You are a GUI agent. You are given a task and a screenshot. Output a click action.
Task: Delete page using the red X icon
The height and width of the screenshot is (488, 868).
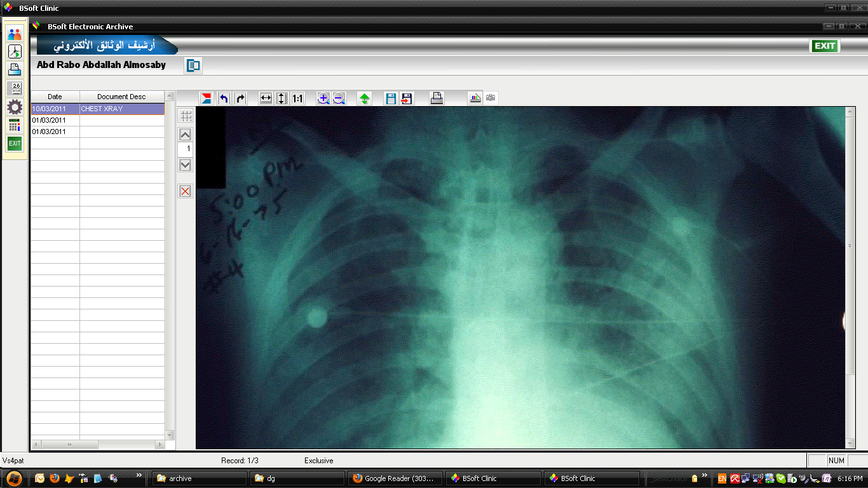(x=186, y=191)
